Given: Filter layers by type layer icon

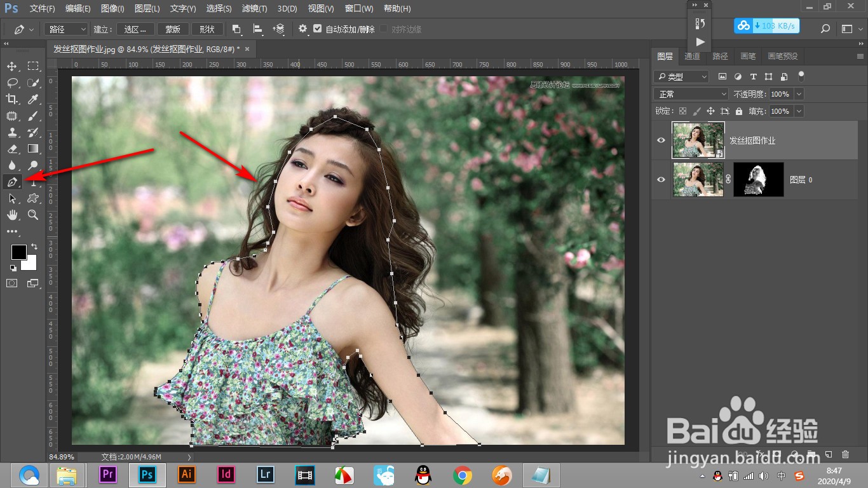Looking at the screenshot, I should pyautogui.click(x=754, y=76).
